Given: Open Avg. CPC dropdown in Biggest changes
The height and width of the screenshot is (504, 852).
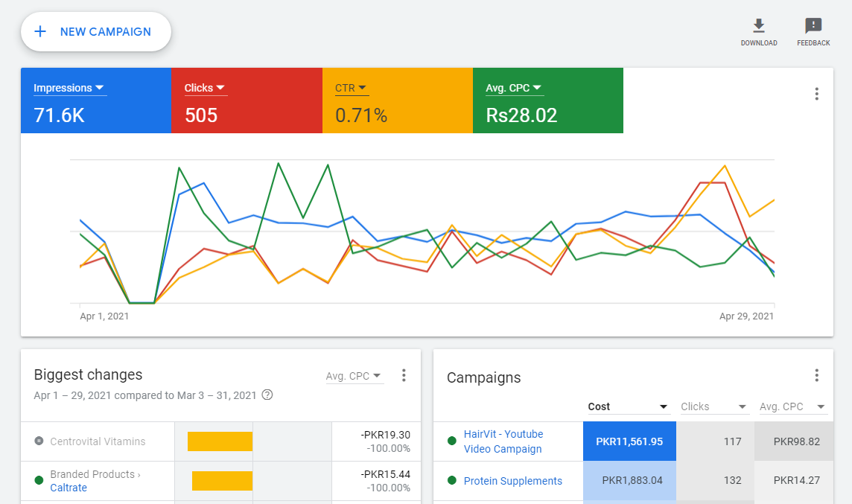Looking at the screenshot, I should pyautogui.click(x=355, y=376).
